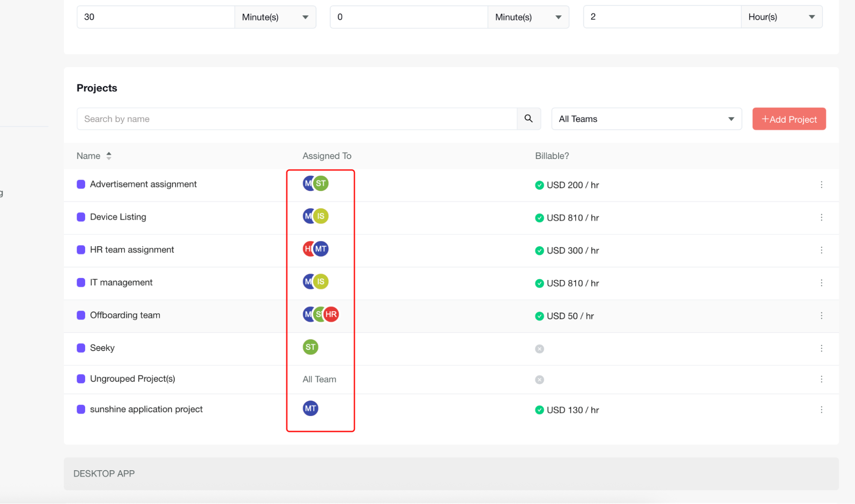This screenshot has width=855, height=504.
Task: Click the Add Project button
Action: 789,119
